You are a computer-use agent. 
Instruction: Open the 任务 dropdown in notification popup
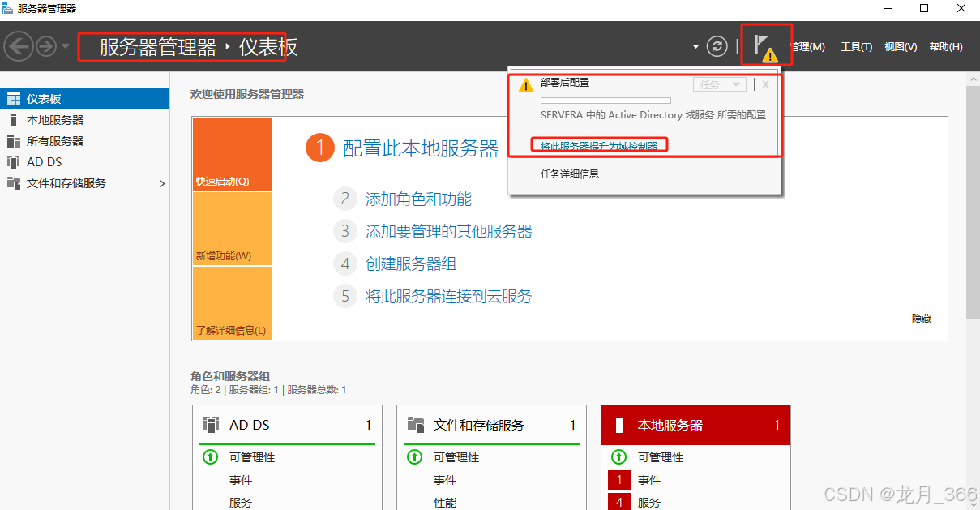(719, 84)
